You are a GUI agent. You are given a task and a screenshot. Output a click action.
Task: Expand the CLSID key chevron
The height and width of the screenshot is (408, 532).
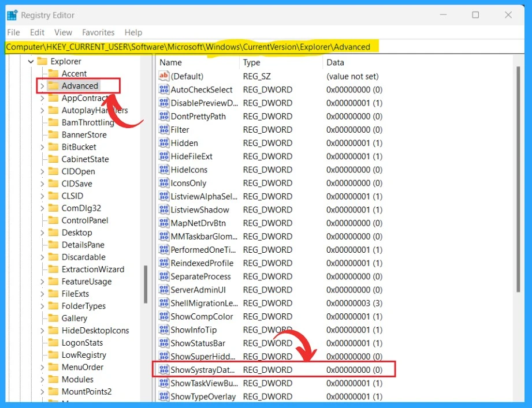click(42, 196)
